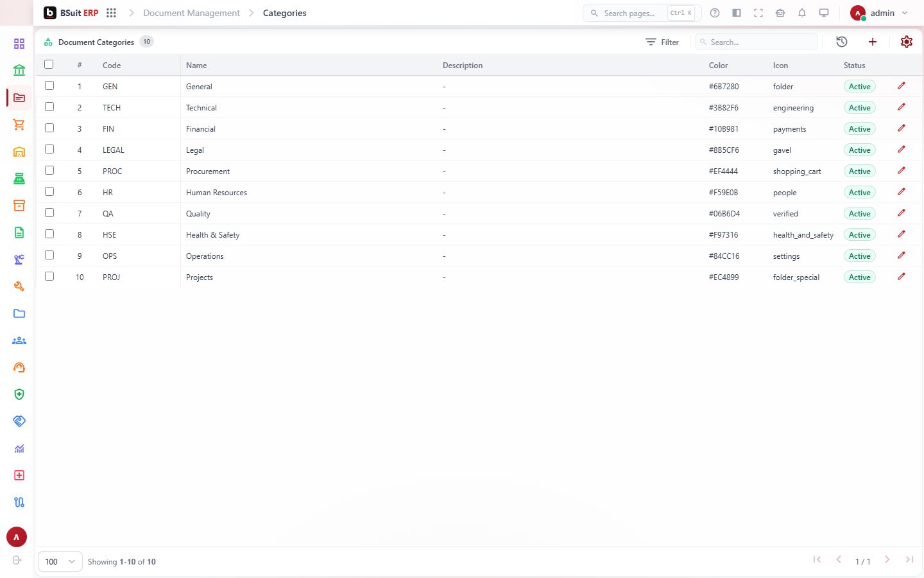924x578 pixels.
Task: Edit the PROC Procurement row pencil
Action: pyautogui.click(x=902, y=170)
